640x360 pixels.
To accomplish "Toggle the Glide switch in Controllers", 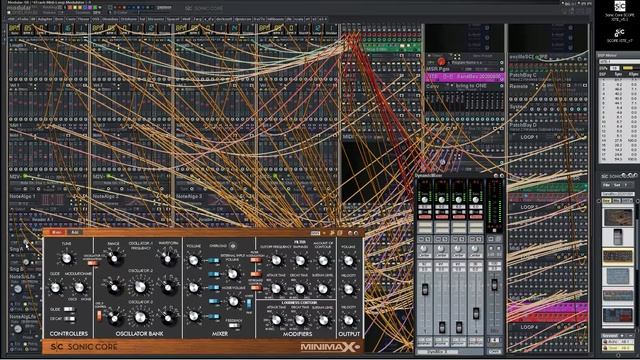I will [x=69, y=309].
